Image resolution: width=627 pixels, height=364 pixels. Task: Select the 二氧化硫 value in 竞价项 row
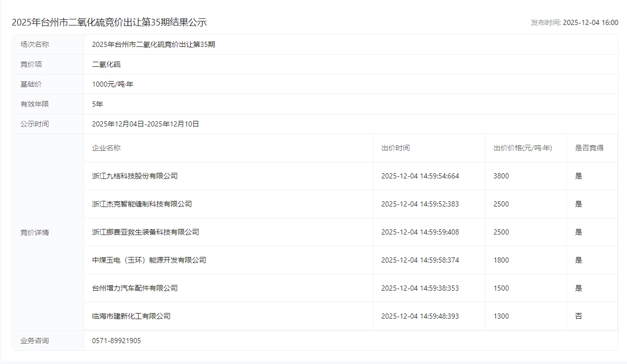107,64
